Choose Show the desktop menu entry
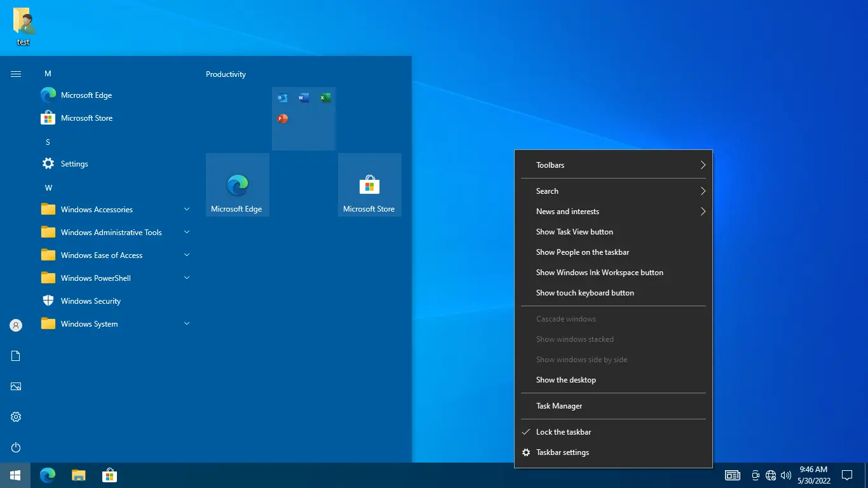 pyautogui.click(x=566, y=380)
